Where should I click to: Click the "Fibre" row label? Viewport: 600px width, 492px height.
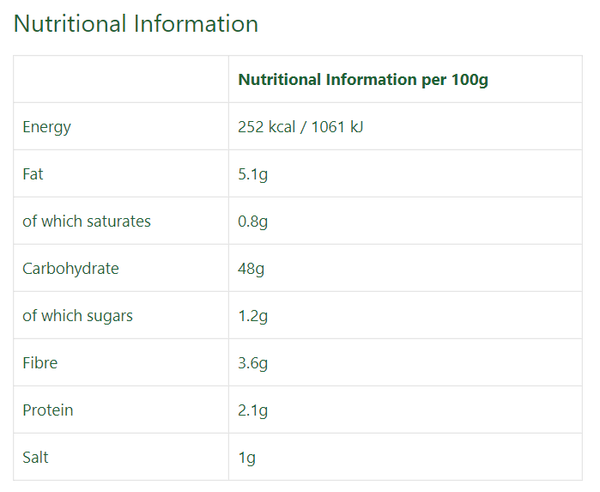(x=40, y=363)
